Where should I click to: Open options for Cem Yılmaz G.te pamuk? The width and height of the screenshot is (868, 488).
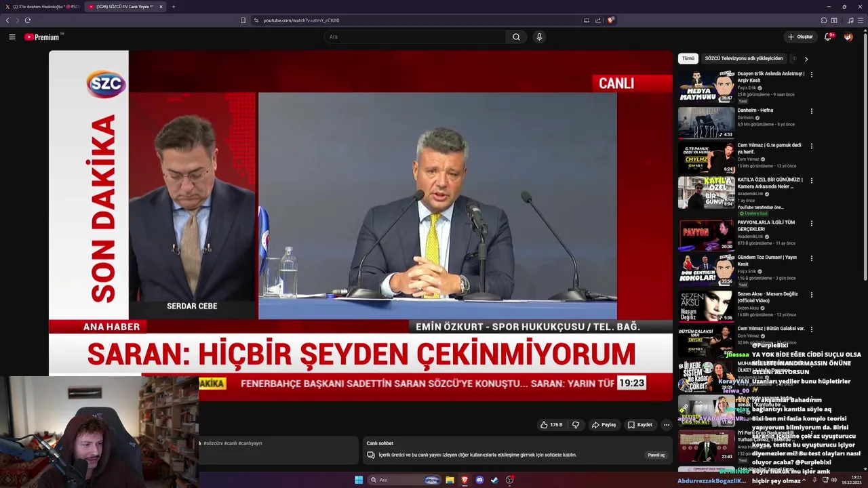811,146
